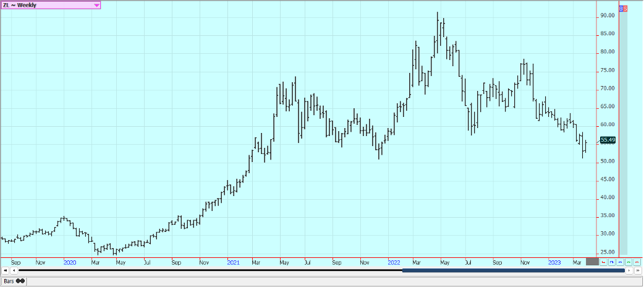The image size is (644, 287).
Task: Click the pink dropdown arrow beside ZL ~ Weekly
Action: tap(96, 5)
